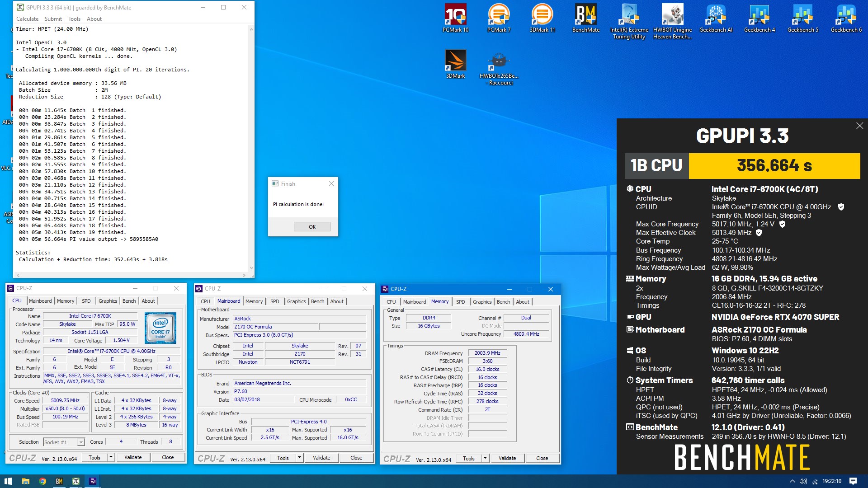Click Validate in the first CPU-Z window
The width and height of the screenshot is (868, 488).
pyautogui.click(x=133, y=457)
